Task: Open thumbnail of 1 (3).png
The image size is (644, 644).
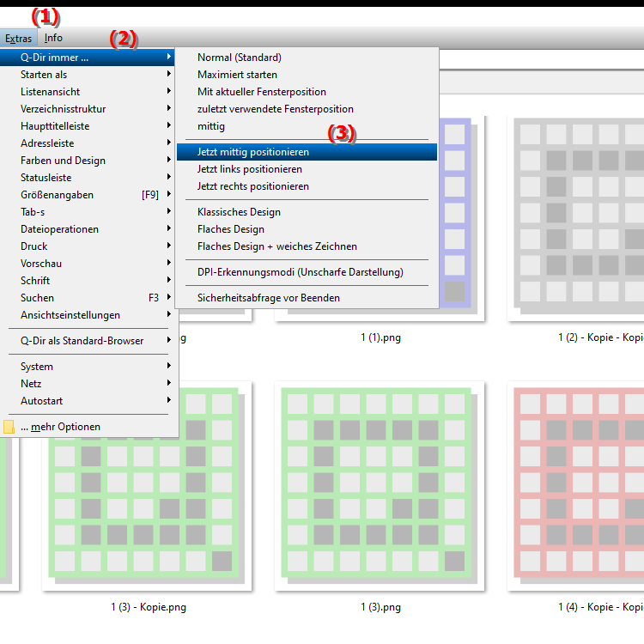Action: [x=380, y=485]
